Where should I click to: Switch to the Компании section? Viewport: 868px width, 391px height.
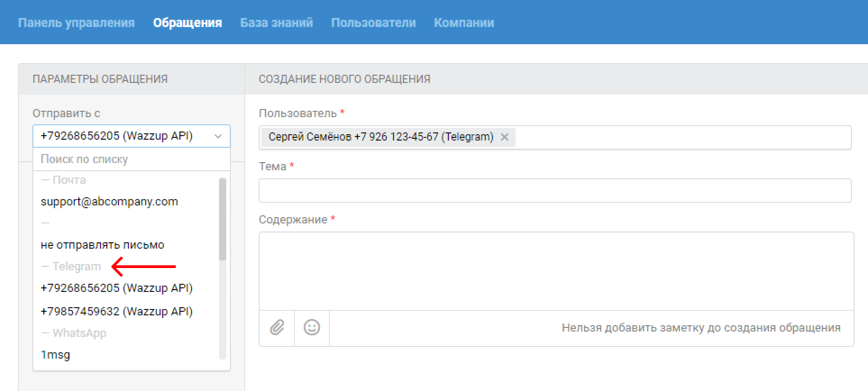(x=464, y=23)
